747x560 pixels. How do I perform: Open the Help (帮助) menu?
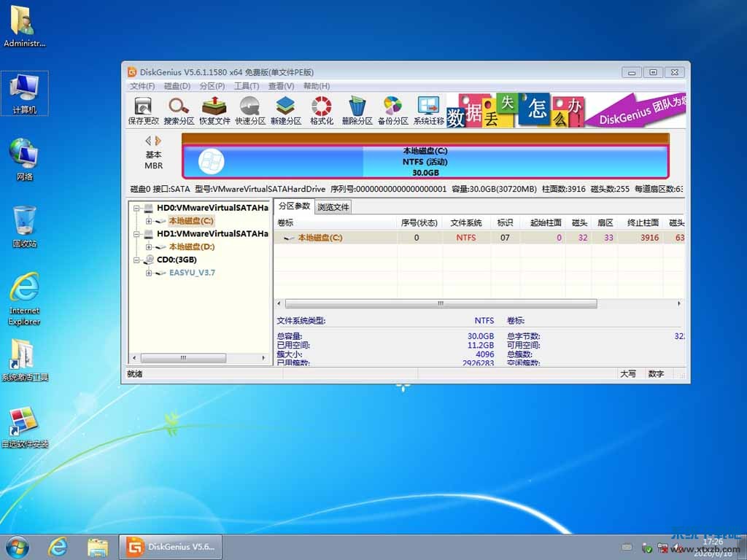(x=317, y=86)
